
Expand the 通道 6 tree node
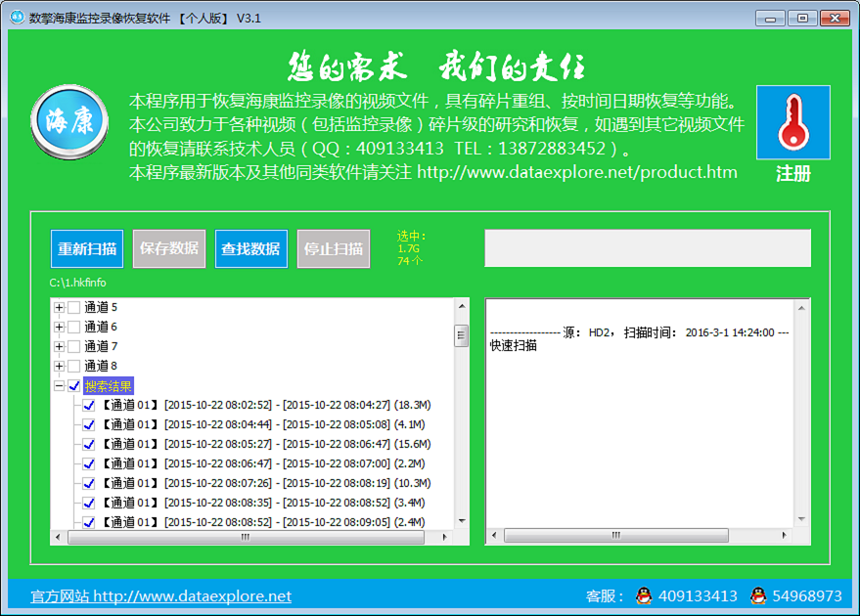point(60,328)
